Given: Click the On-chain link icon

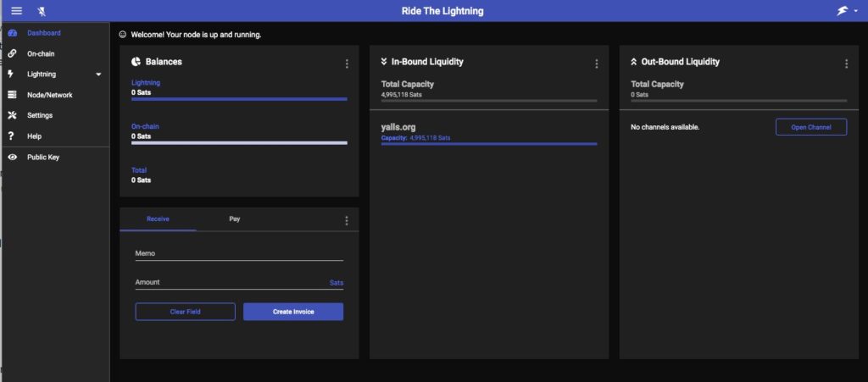Looking at the screenshot, I should pyautogui.click(x=12, y=53).
